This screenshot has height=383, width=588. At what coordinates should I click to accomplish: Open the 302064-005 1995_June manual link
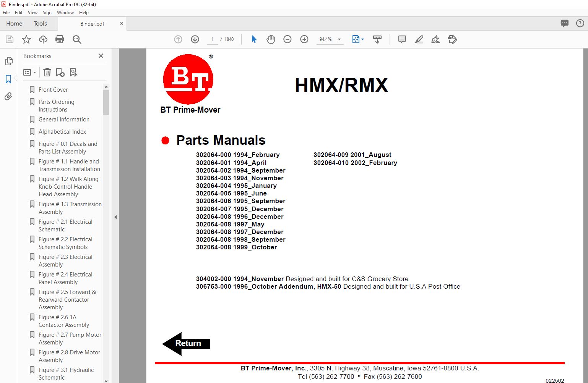(x=231, y=193)
